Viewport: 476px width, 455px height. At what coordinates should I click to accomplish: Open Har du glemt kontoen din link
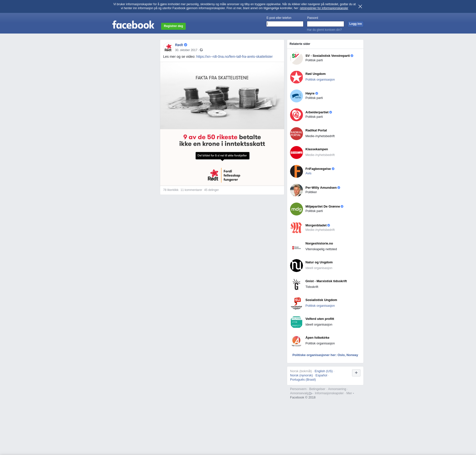(x=324, y=30)
